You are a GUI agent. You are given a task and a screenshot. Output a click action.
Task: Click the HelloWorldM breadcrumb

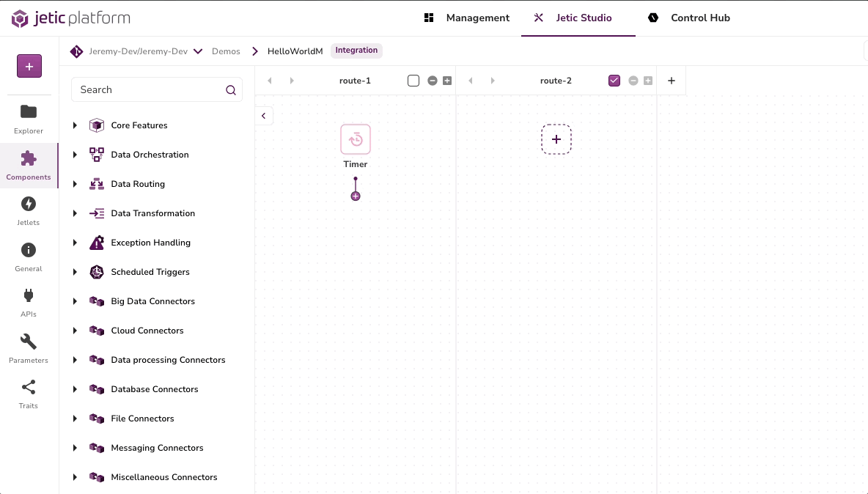295,51
